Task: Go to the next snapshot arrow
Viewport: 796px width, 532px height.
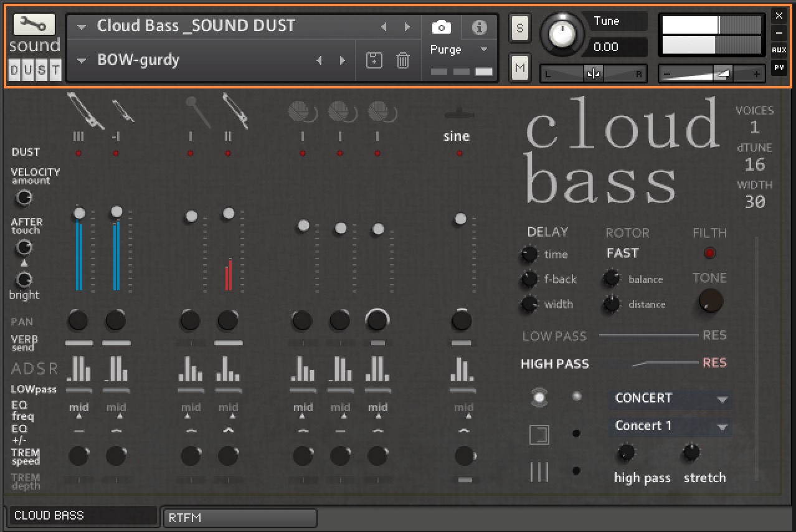Action: [342, 60]
